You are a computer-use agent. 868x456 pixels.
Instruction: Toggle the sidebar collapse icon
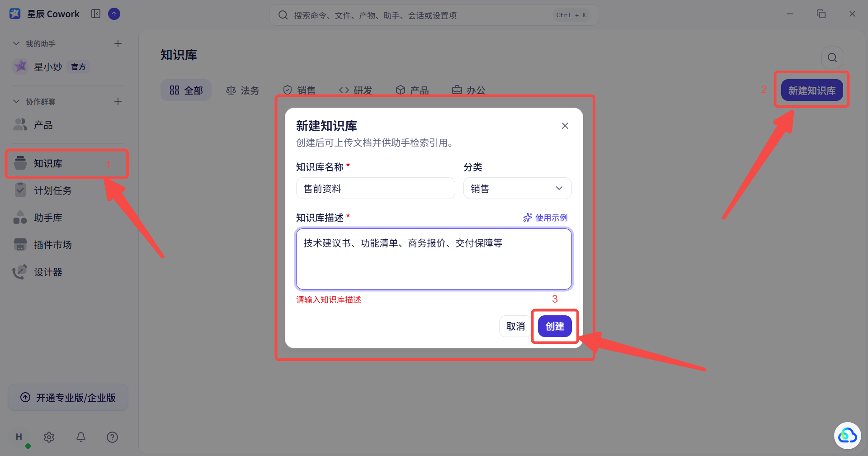pos(96,14)
